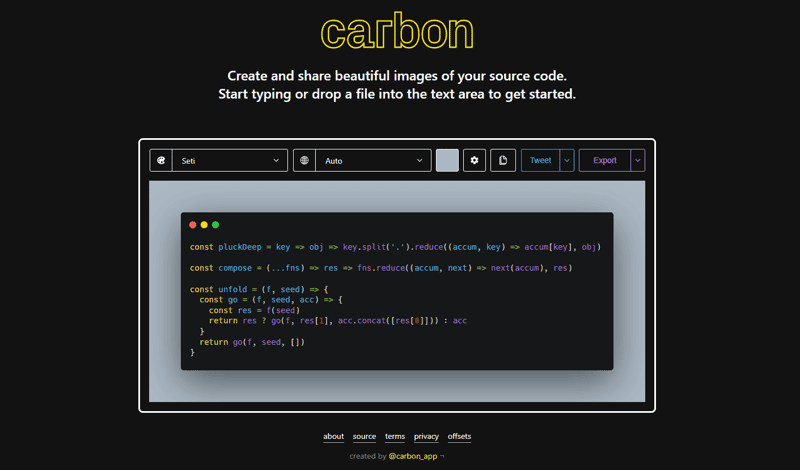Open the settings gear menu
The image size is (800, 470).
[474, 160]
